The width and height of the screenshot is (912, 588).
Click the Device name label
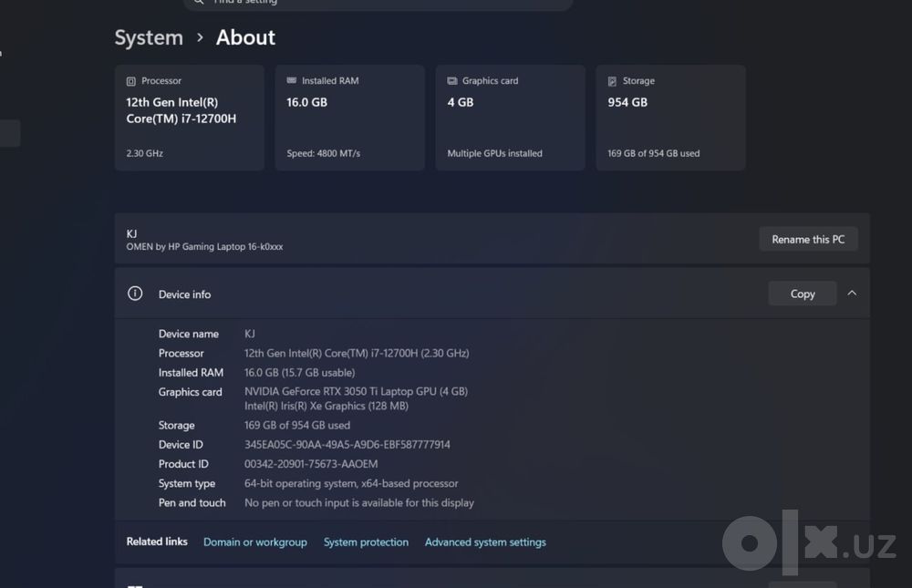(189, 334)
